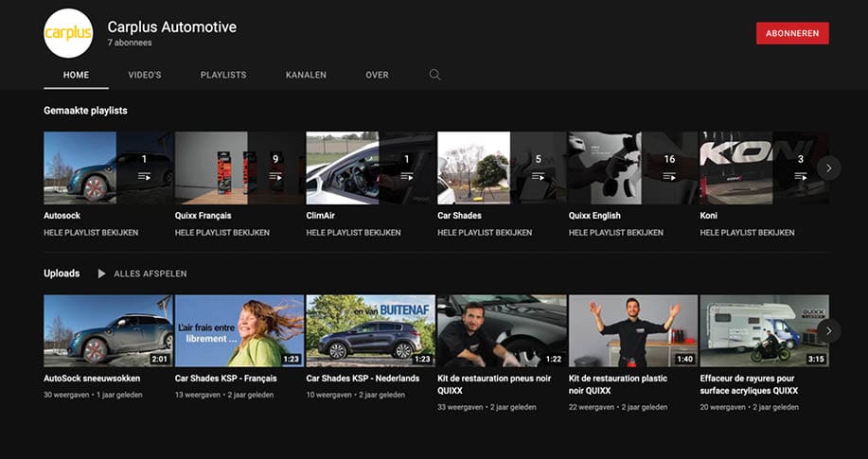868x459 pixels.
Task: Click '30 weergaven • 1 jaar geleden' text
Action: 93,395
